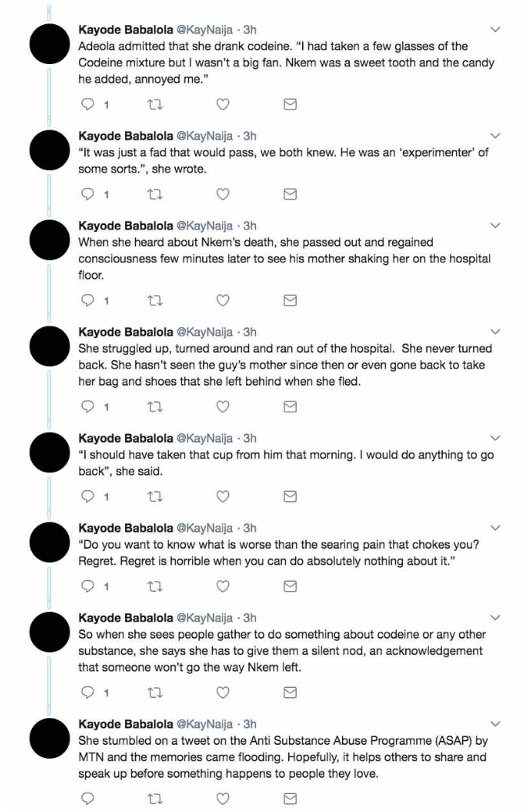Message icon on 'Adeola admitted' tweet
Screen dimensions: 531x812
click(x=290, y=105)
